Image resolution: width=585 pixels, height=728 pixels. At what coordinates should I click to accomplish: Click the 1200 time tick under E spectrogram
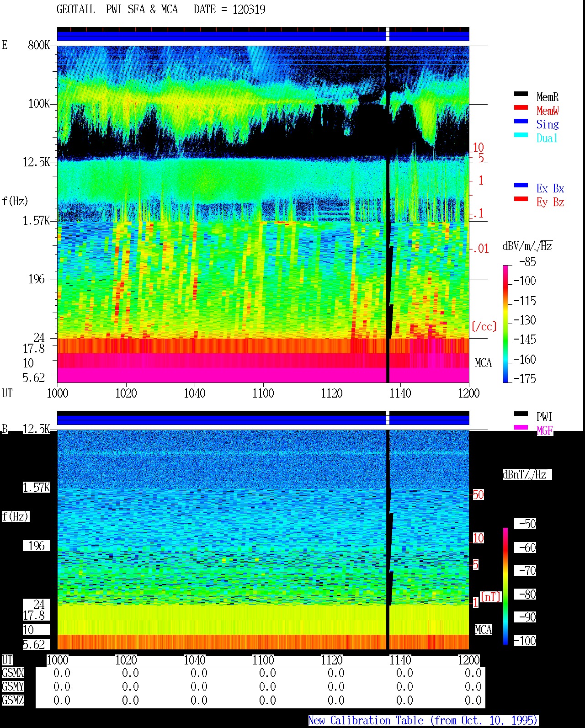click(x=469, y=393)
